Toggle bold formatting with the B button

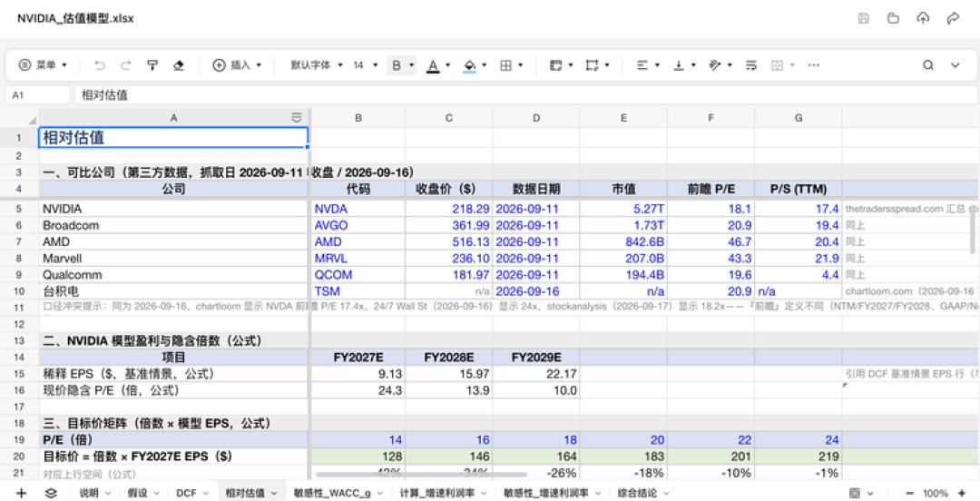tap(397, 65)
